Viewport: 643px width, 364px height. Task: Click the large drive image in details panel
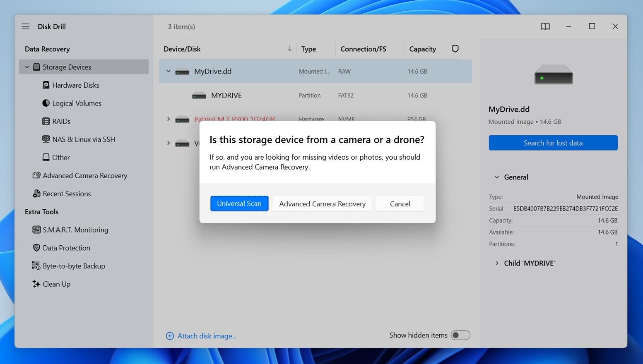pos(554,74)
